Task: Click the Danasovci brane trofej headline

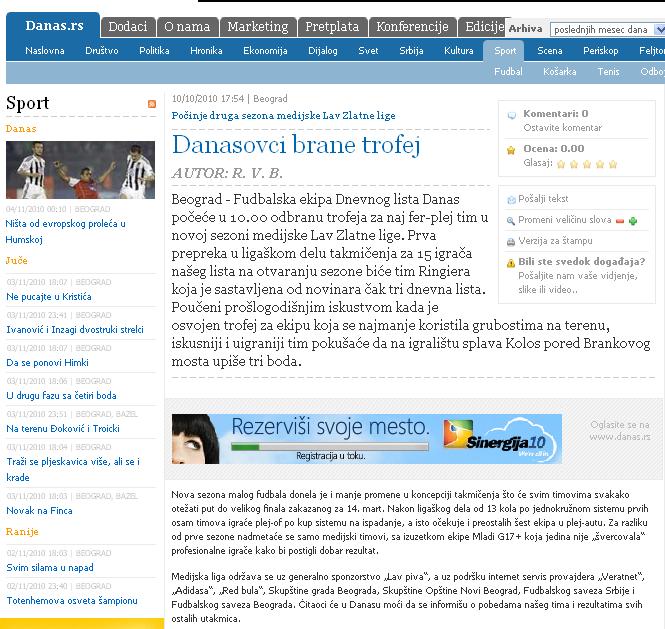Action: (296, 145)
